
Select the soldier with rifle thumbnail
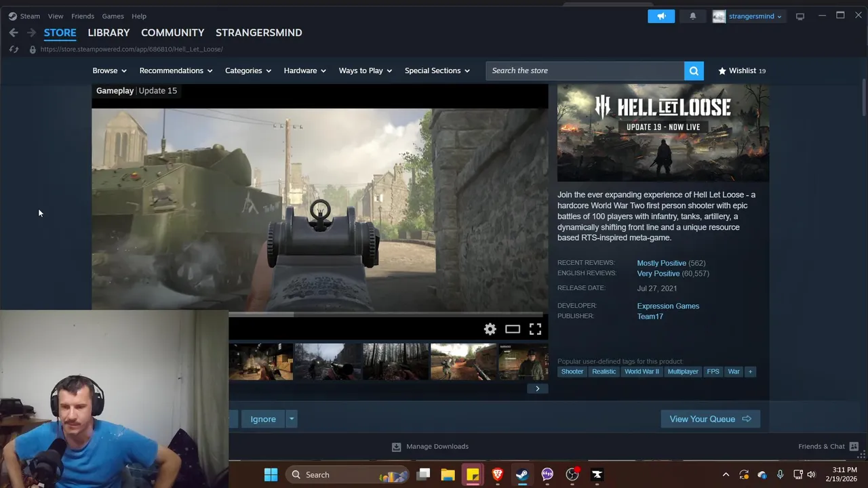[463, 362]
